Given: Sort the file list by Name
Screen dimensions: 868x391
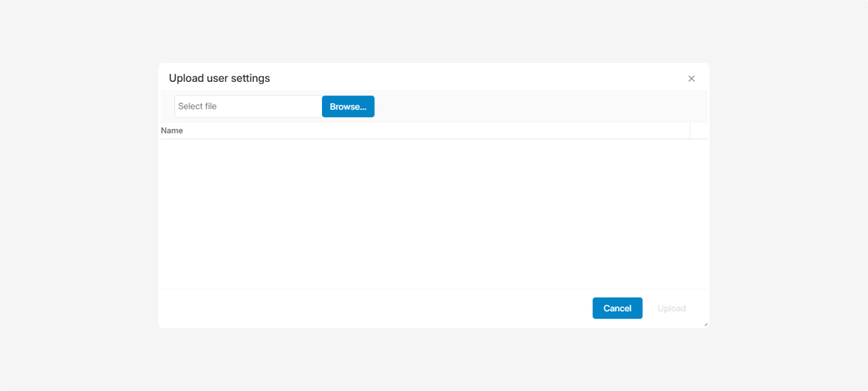Looking at the screenshot, I should tap(172, 131).
